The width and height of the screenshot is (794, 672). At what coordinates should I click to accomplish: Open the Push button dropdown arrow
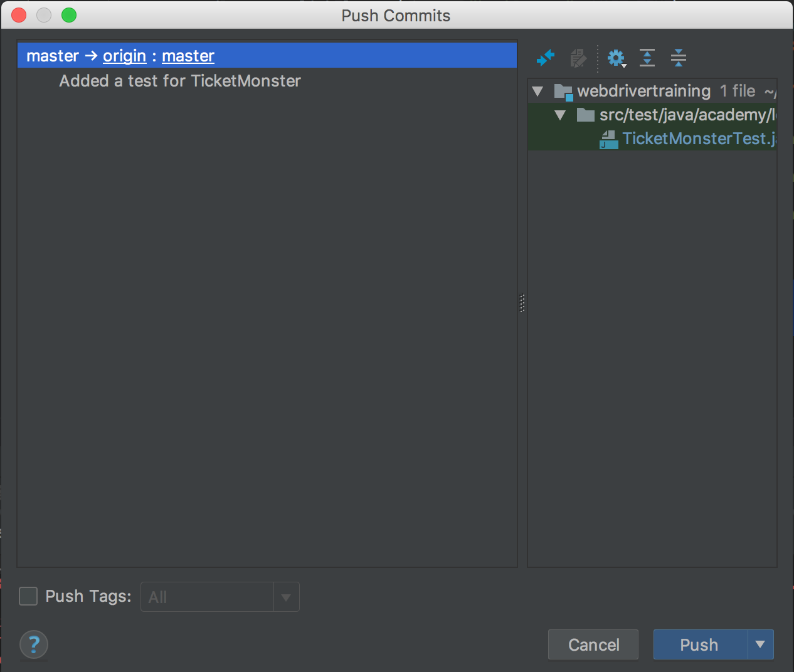[760, 644]
